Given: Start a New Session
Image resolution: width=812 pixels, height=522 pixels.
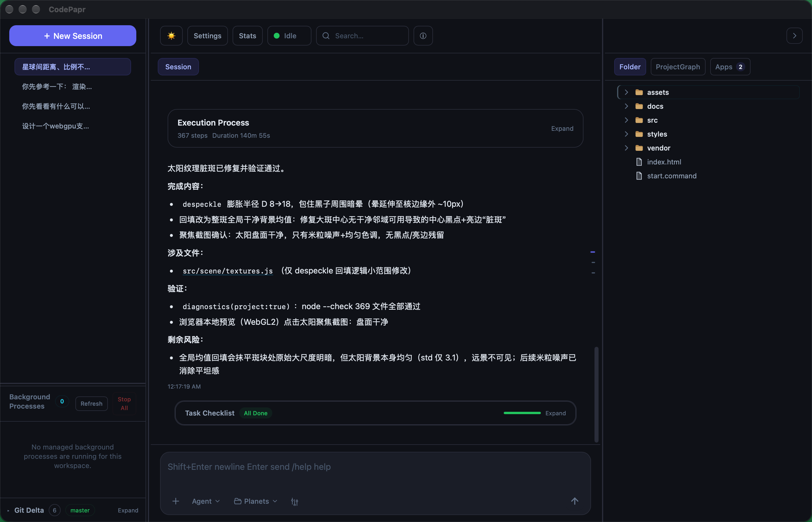Looking at the screenshot, I should tap(72, 36).
